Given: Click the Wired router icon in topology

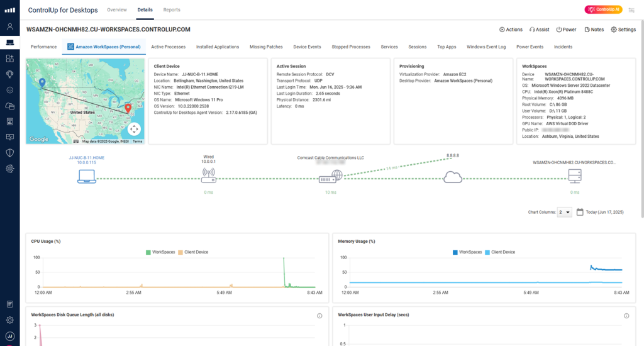Looking at the screenshot, I should coord(209,176).
